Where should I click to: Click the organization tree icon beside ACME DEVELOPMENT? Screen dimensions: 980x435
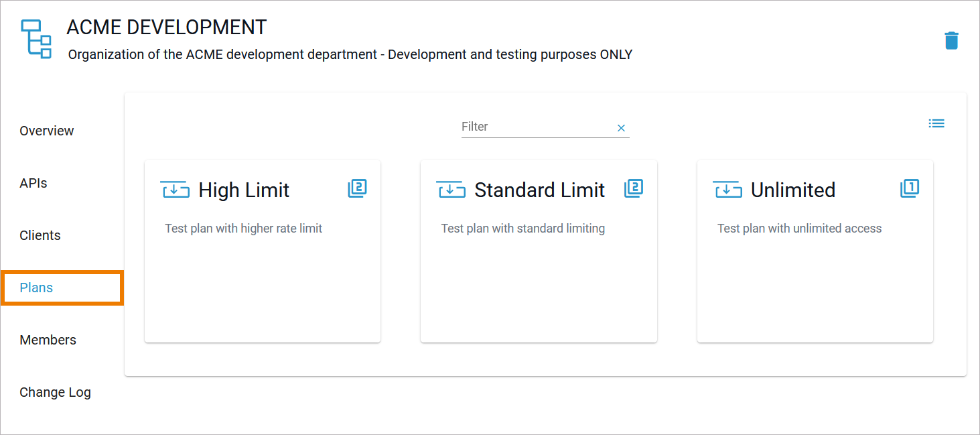point(36,39)
